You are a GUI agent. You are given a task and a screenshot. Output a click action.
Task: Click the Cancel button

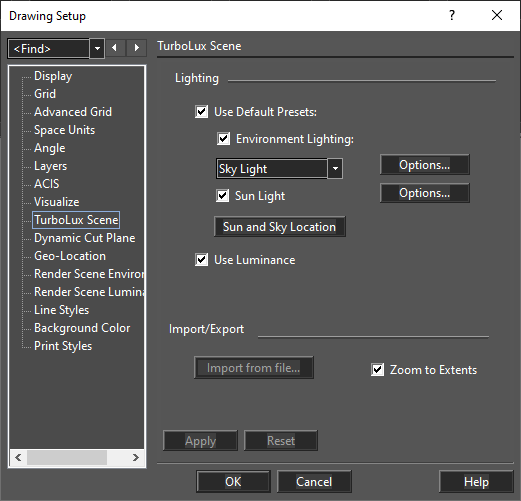point(314,482)
